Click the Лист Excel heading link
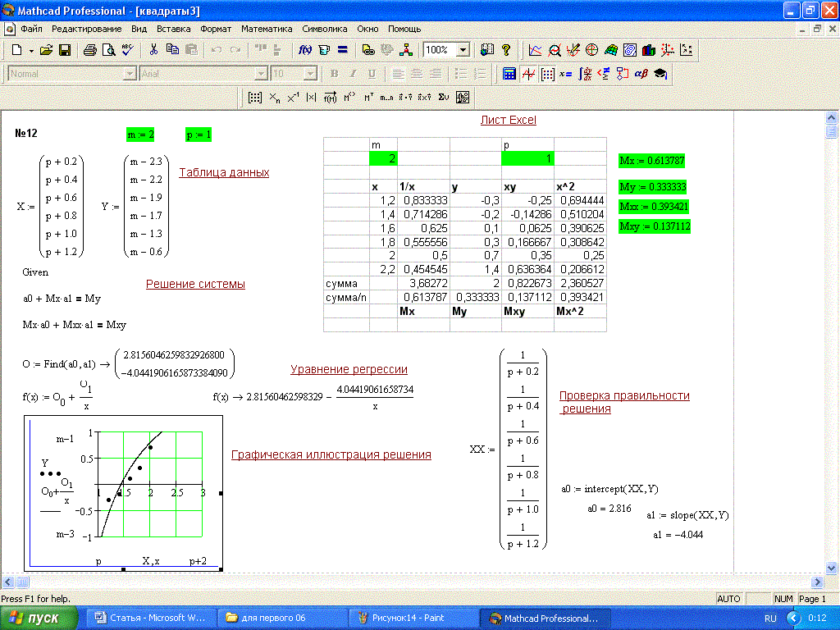This screenshot has width=840, height=630. pos(508,121)
